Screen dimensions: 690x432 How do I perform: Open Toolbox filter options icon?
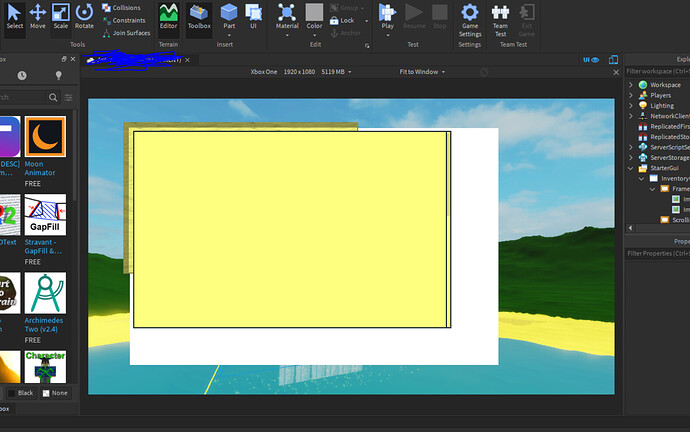click(69, 97)
